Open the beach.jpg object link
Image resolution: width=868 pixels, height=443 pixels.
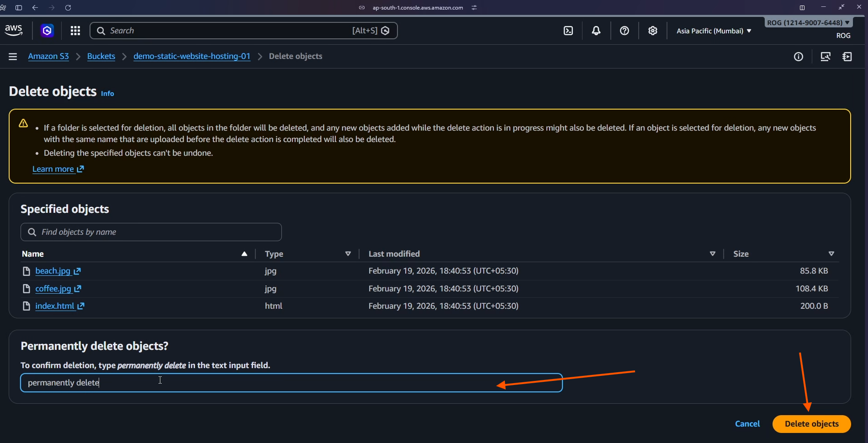click(x=53, y=271)
